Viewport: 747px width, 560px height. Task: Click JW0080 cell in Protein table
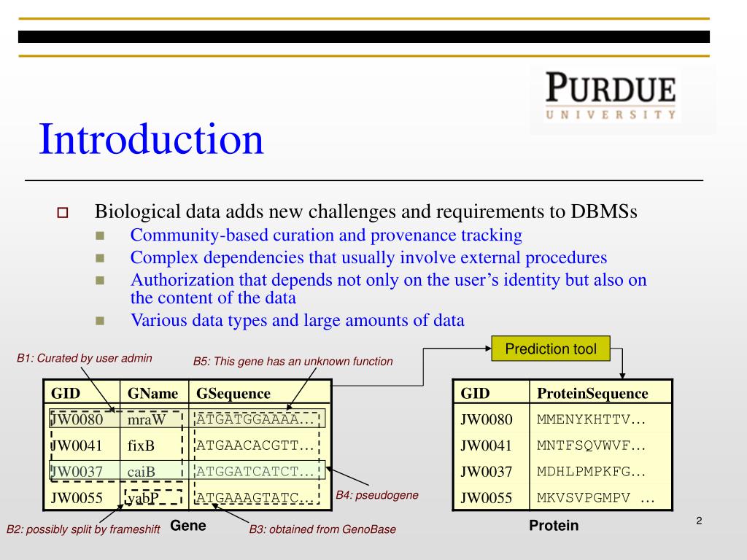(x=487, y=419)
